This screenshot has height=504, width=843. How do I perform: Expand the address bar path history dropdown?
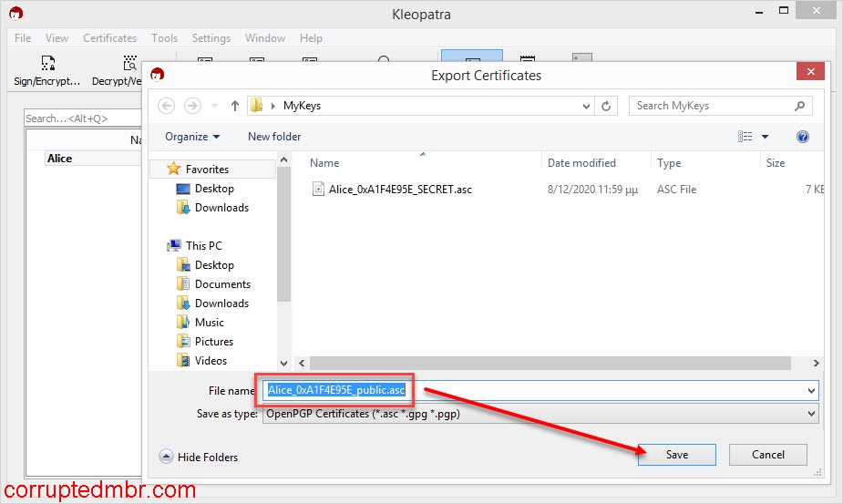pyautogui.click(x=587, y=106)
